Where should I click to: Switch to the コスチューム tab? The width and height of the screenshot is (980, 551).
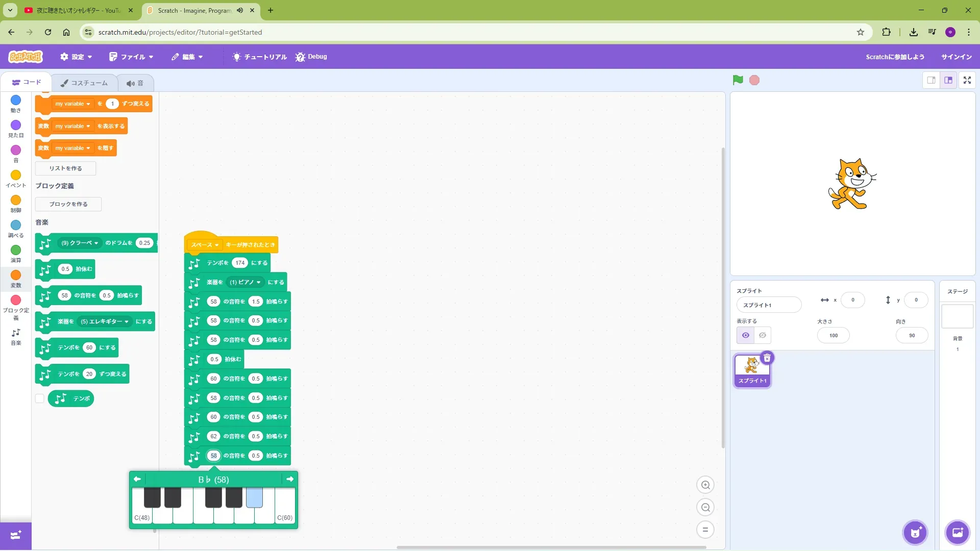(84, 83)
